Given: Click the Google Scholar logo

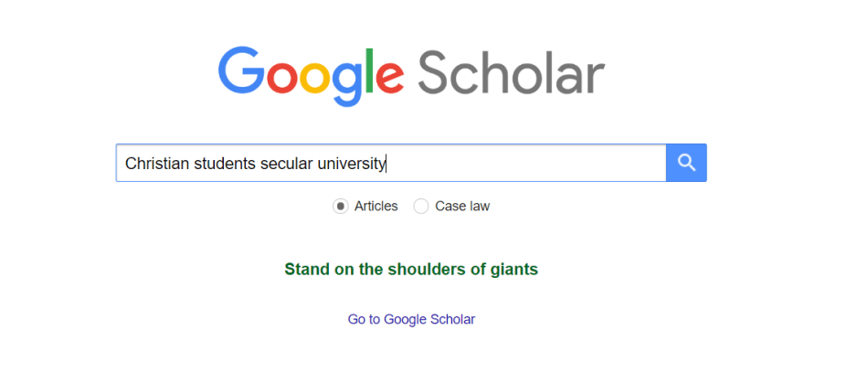Looking at the screenshot, I should coord(411,73).
